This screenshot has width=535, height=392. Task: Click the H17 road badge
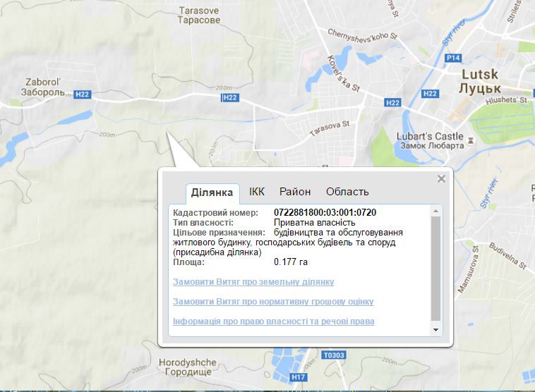299,377
